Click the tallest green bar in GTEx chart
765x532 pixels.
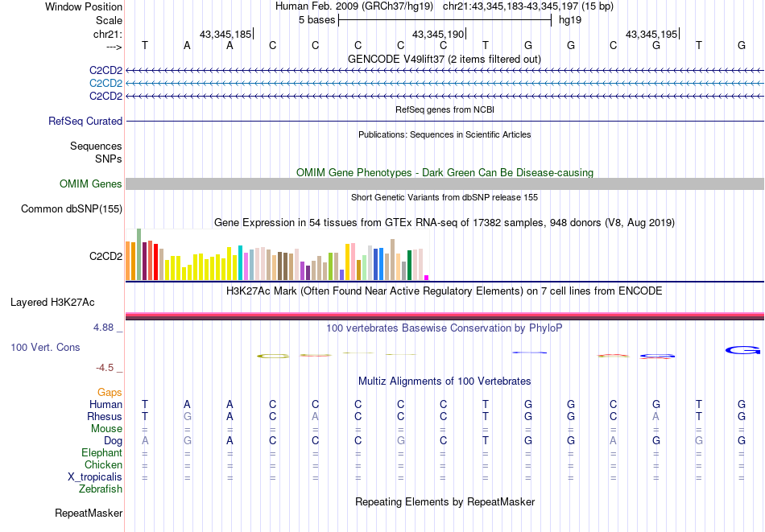(139, 254)
